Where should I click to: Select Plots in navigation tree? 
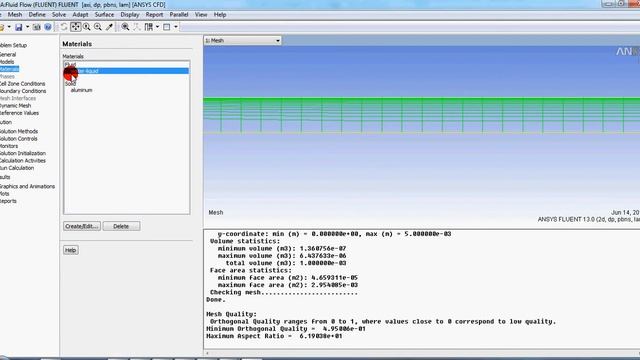point(4,194)
